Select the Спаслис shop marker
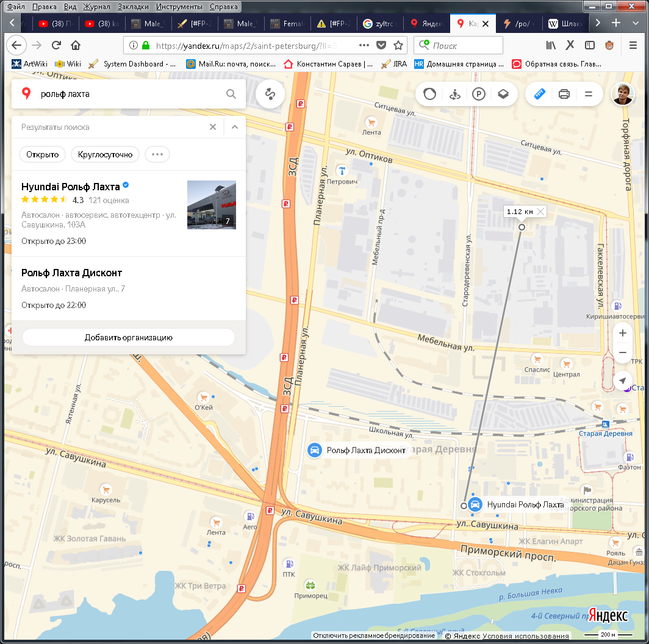649x644 pixels. [x=537, y=359]
